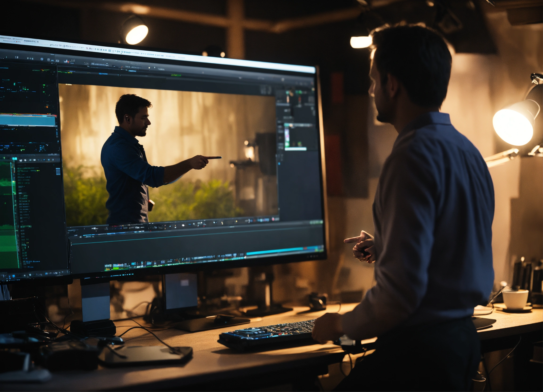This screenshot has width=543, height=392.
Task: Select the green highlighted label in toolbar strip
Action: coord(176,75)
